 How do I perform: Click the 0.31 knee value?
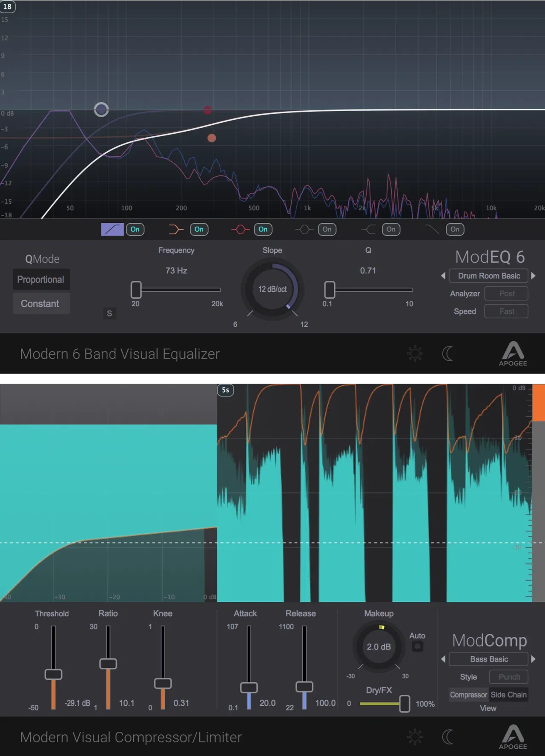(x=181, y=703)
